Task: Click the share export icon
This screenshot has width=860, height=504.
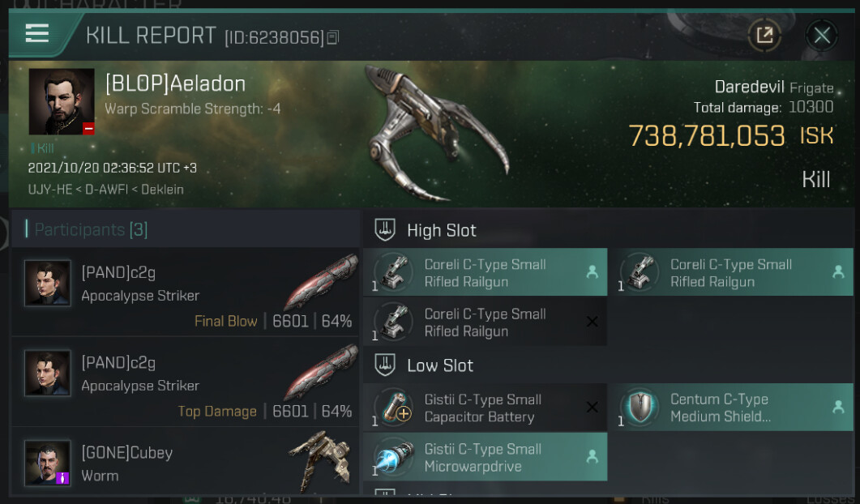Action: (764, 36)
